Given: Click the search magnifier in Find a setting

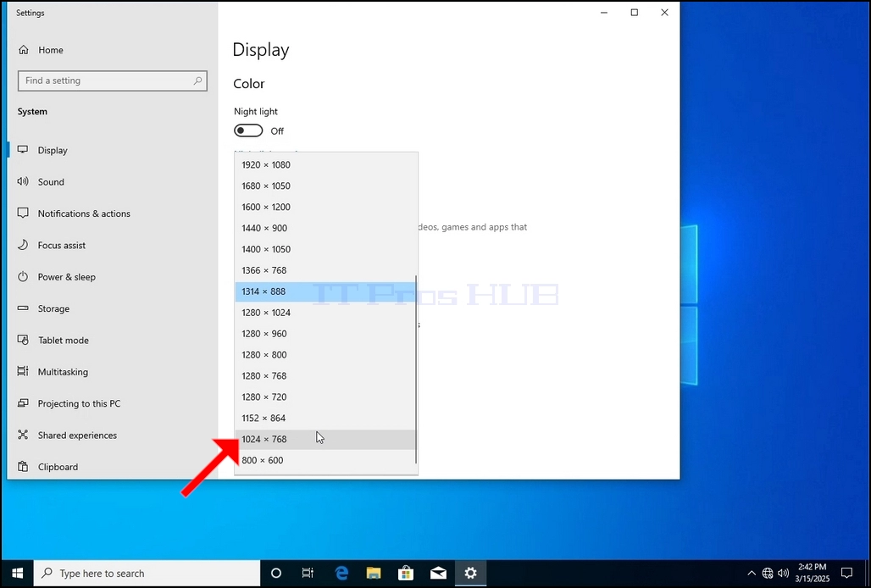Looking at the screenshot, I should click(x=197, y=80).
